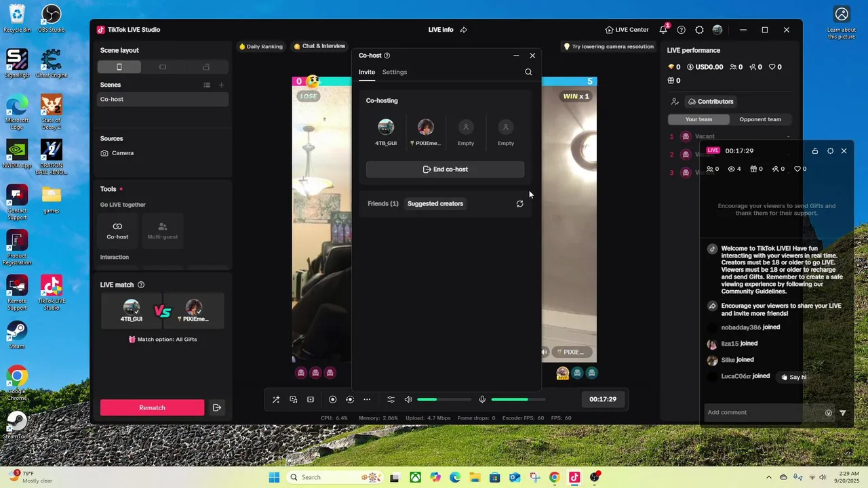Click the film clip icon in bottom toolbar
Screen dimensions: 868x488
click(x=311, y=400)
